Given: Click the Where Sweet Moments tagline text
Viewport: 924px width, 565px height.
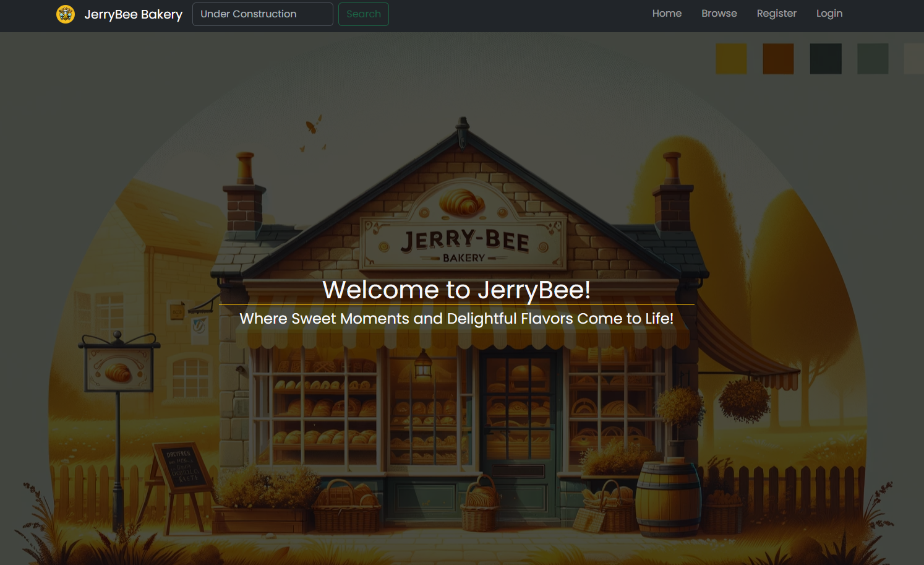Looking at the screenshot, I should pos(456,319).
